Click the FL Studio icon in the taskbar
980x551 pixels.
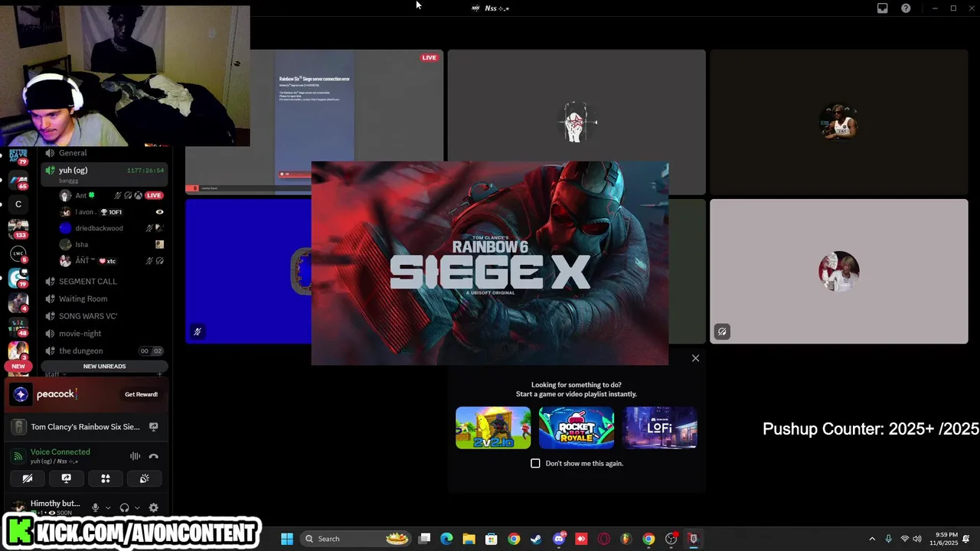coord(626,539)
